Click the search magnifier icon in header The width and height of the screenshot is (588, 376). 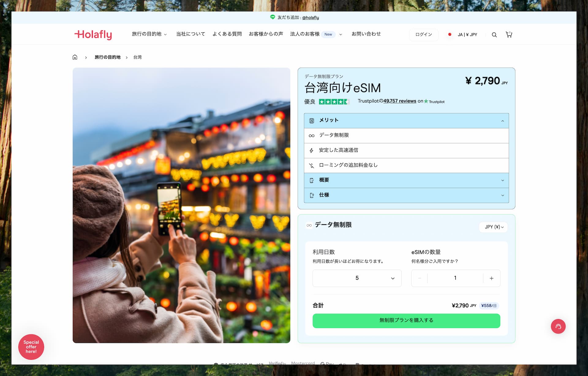pyautogui.click(x=494, y=34)
